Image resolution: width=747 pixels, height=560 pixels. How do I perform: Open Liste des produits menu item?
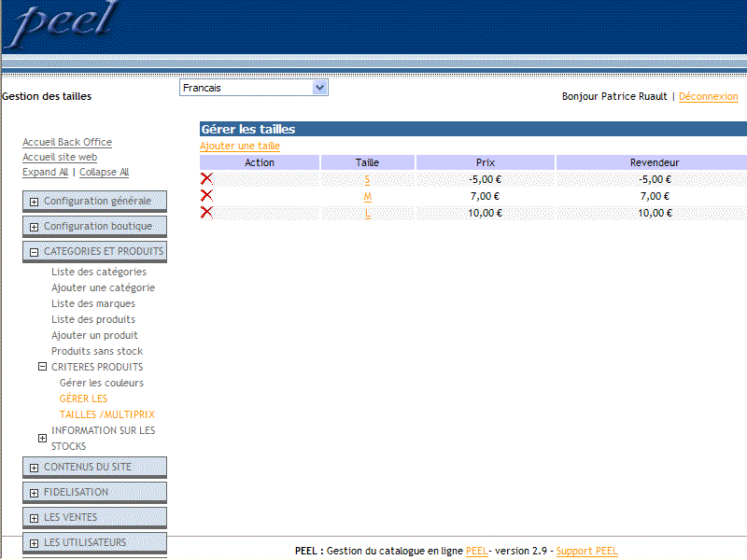(92, 319)
